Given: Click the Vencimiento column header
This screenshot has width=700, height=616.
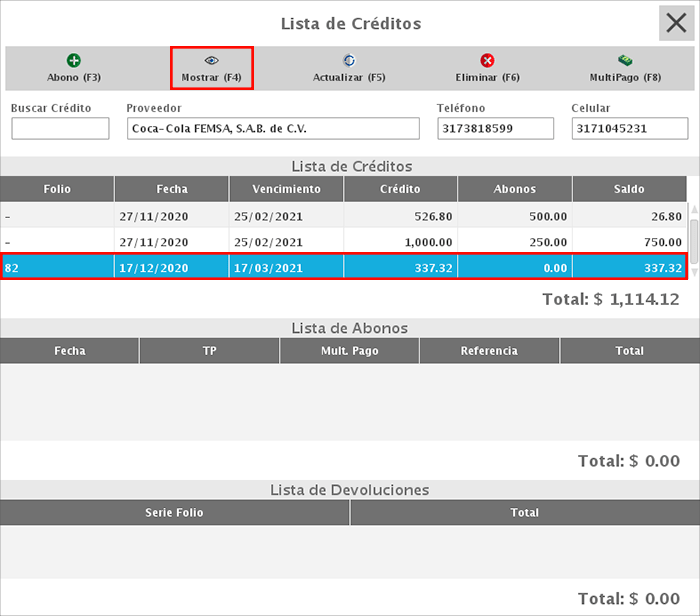Looking at the screenshot, I should pos(286,189).
